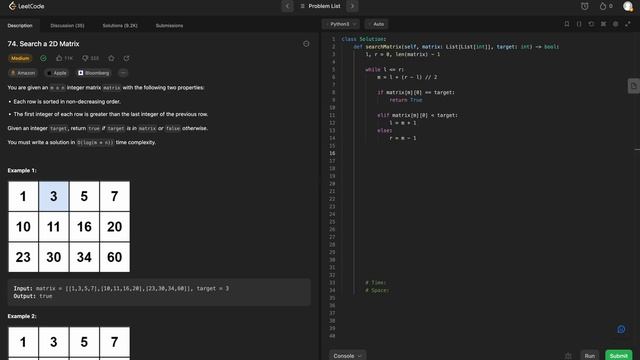Click the 'while l <= r:' code line
This screenshot has height=360, width=640.
384,69
